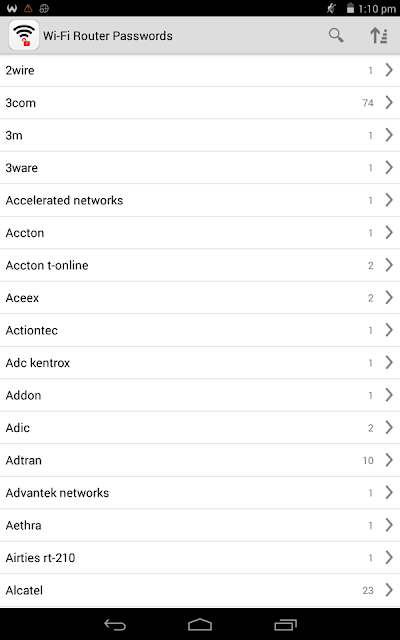400x640 pixels.
Task: Expand the 3com row chevron
Action: [389, 102]
